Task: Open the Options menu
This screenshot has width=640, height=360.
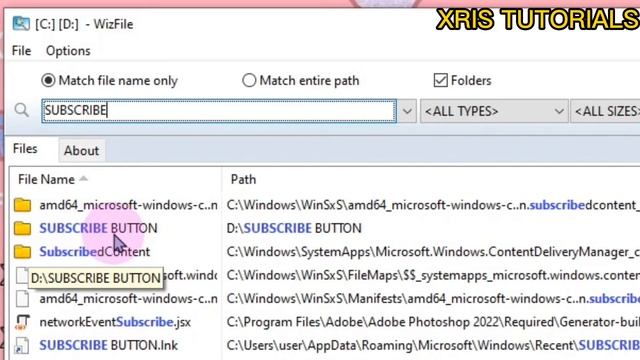Action: tap(68, 51)
